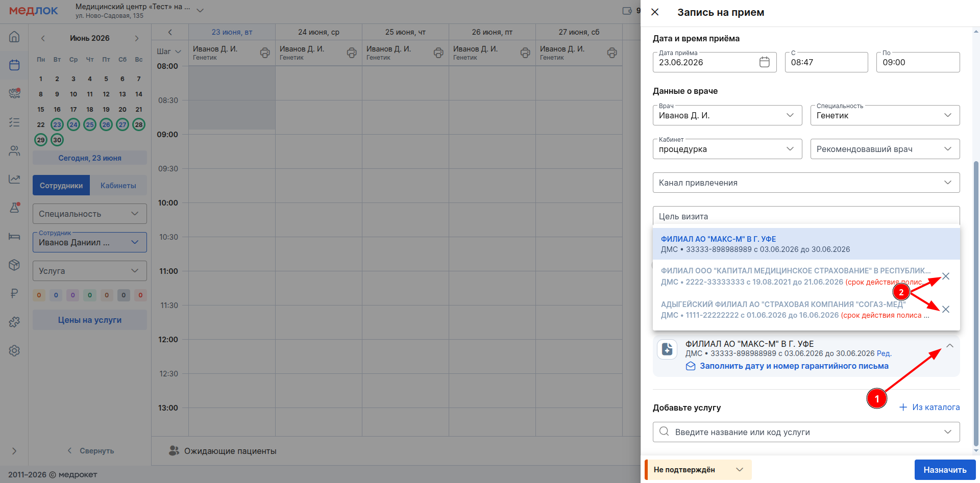The width and height of the screenshot is (980, 483).
Task: Open the puzzle integrations sidebar icon
Action: pyautogui.click(x=14, y=322)
